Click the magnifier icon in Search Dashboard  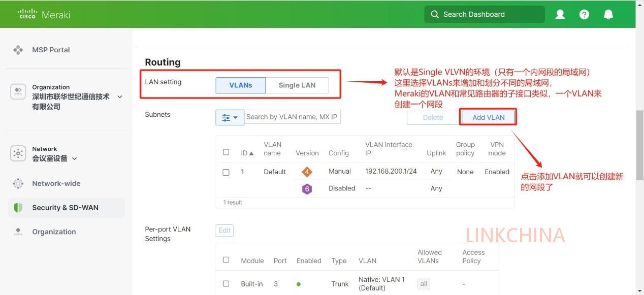point(435,14)
